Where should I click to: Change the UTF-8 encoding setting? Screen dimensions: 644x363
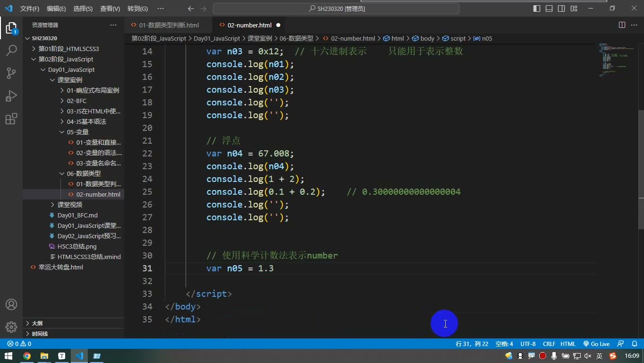[x=528, y=344]
